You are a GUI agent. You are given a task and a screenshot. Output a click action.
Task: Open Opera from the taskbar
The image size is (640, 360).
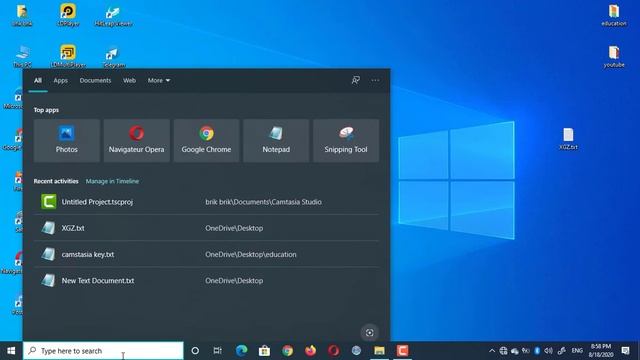tap(333, 351)
